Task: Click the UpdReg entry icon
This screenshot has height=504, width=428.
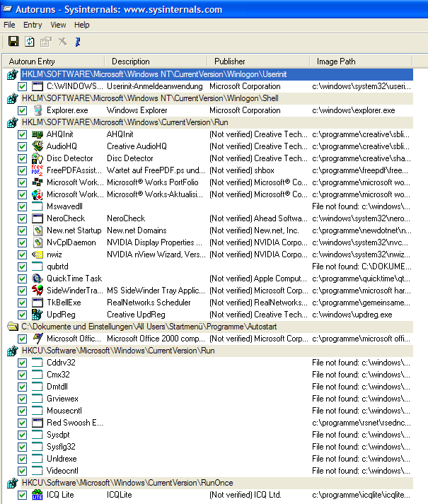Action: (x=37, y=315)
